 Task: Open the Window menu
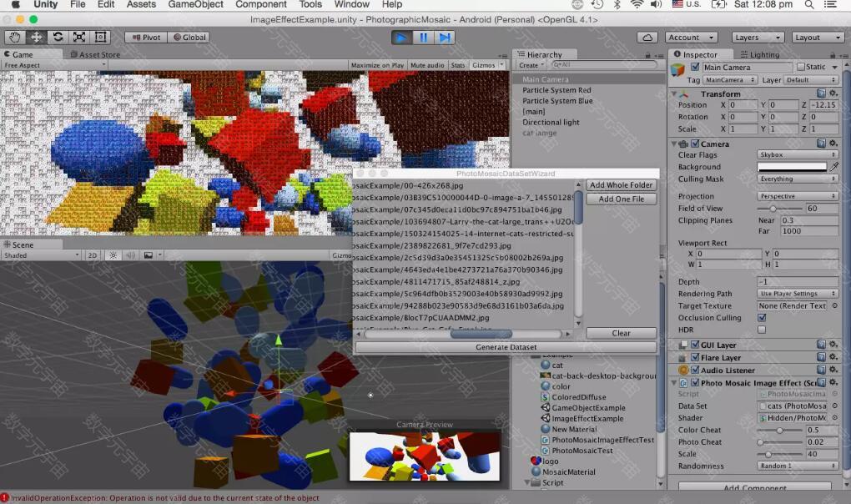click(352, 5)
